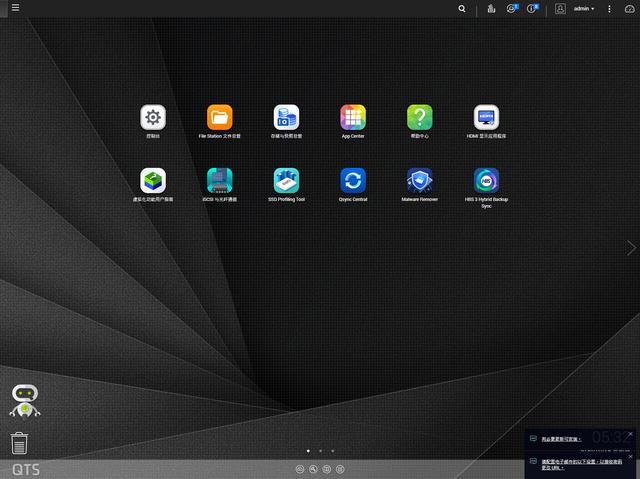
Task: Open the dashboard gauge icon
Action: point(629,9)
